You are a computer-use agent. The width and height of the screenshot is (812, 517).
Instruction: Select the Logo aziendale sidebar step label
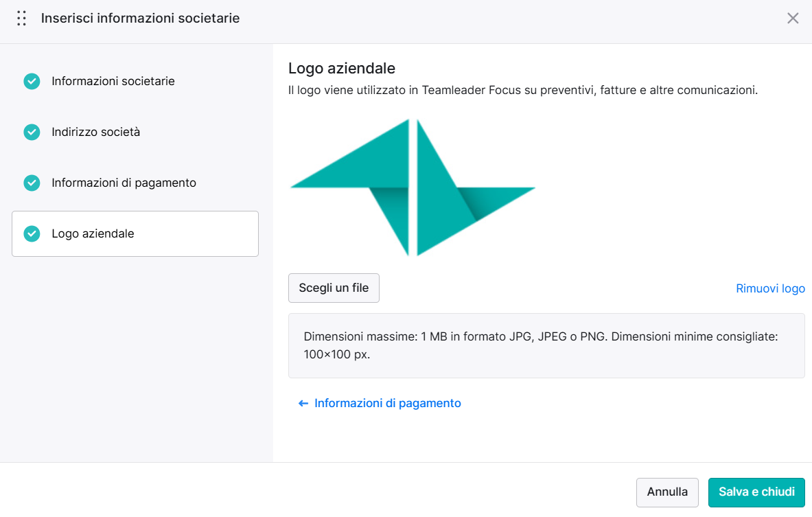93,233
